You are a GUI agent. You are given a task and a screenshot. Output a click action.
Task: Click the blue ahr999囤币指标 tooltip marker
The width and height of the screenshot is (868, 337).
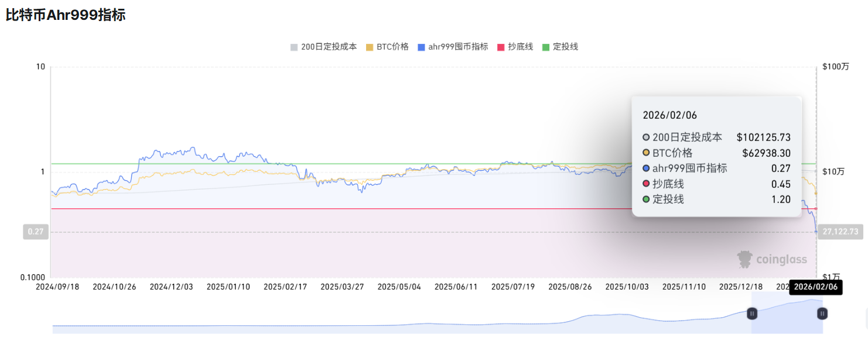pos(646,168)
